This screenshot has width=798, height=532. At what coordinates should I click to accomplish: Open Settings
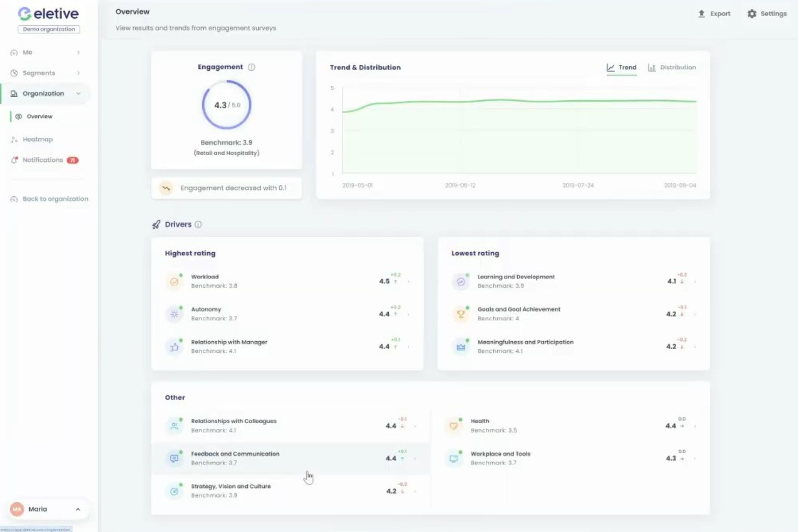[x=767, y=14]
